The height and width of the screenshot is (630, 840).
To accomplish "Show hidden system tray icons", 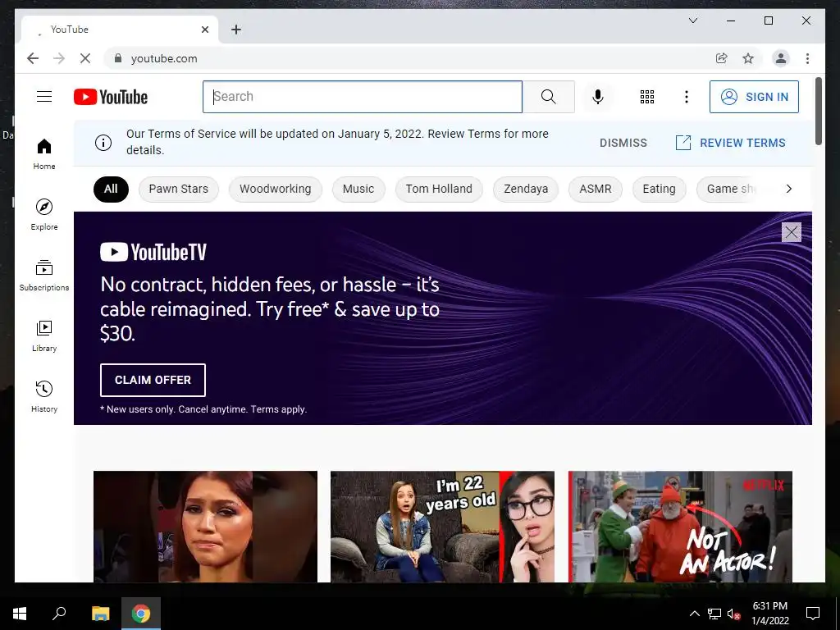I will (x=694, y=614).
